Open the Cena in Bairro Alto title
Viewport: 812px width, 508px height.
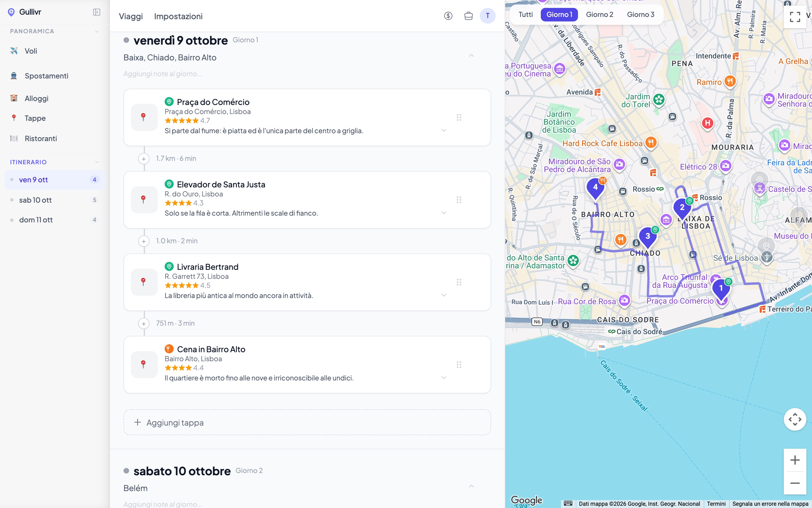point(211,349)
